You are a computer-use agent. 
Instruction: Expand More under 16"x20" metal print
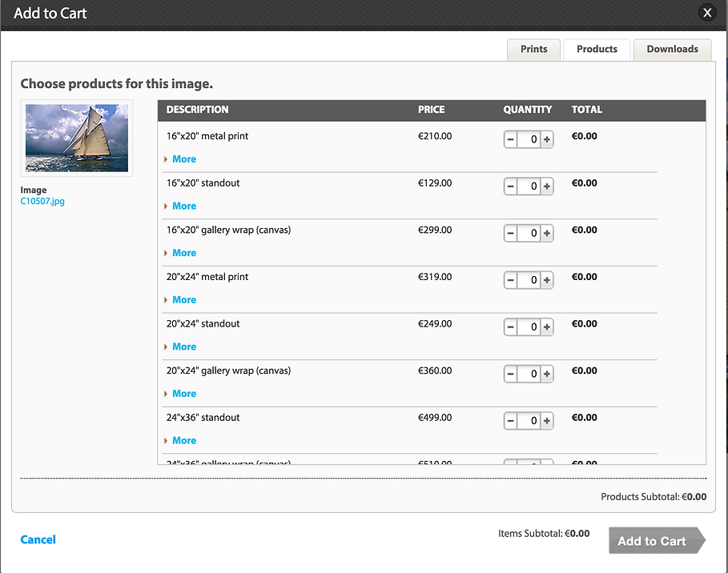tap(184, 159)
